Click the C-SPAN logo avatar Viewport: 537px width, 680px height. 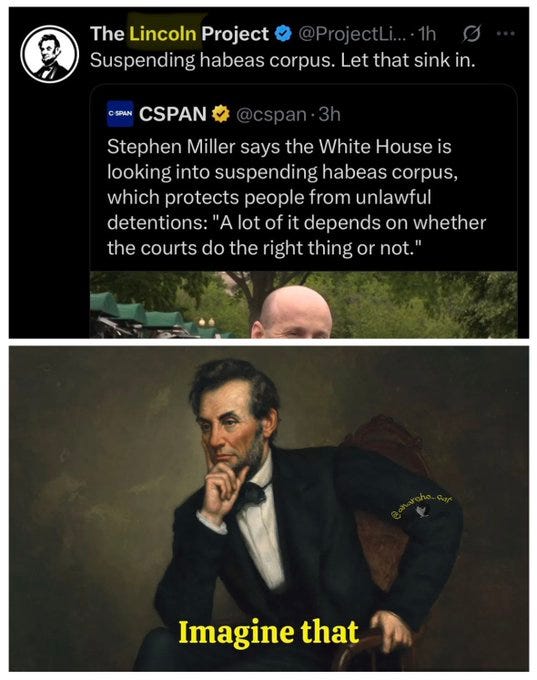[x=120, y=114]
